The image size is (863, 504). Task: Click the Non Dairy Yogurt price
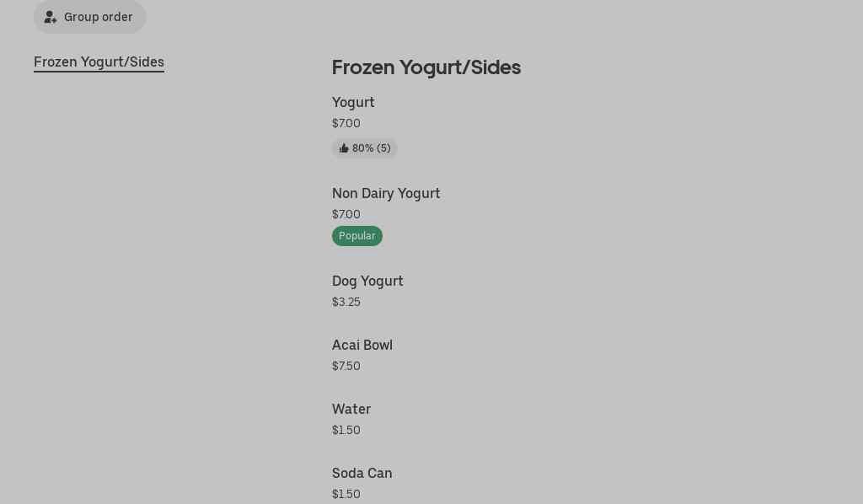[346, 214]
